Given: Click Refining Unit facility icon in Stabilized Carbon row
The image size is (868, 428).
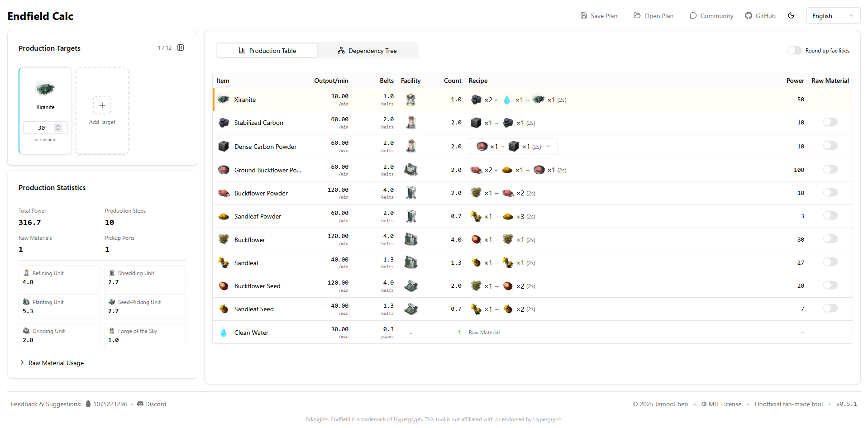Looking at the screenshot, I should click(x=411, y=123).
